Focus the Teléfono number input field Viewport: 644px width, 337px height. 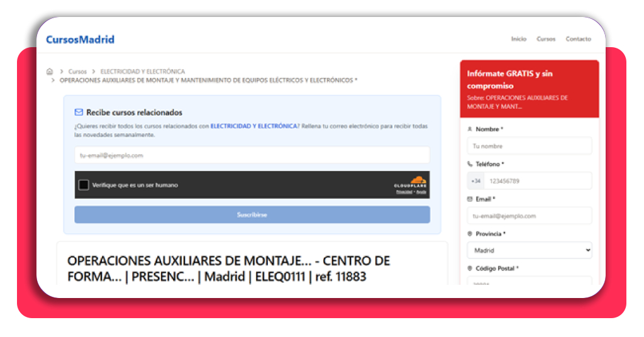(x=538, y=180)
